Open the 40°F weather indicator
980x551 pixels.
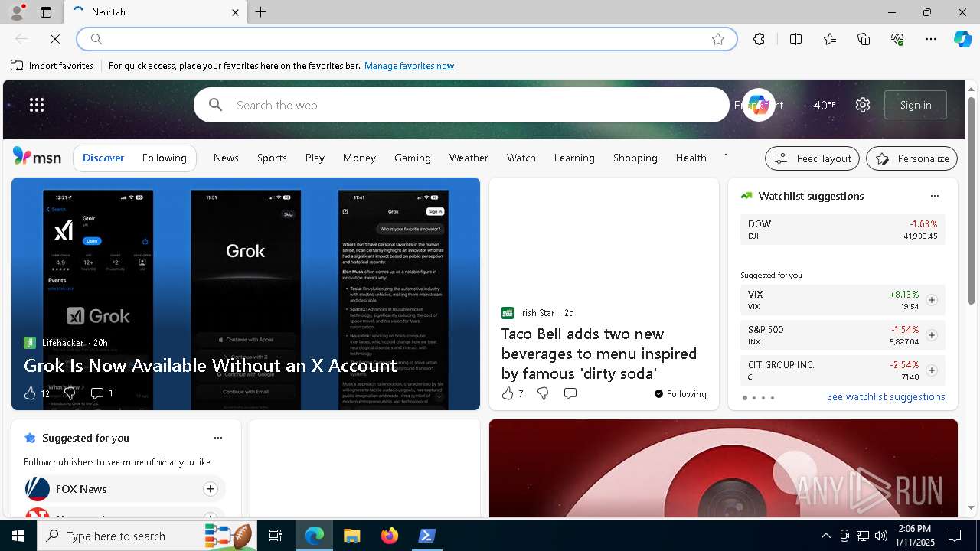824,105
